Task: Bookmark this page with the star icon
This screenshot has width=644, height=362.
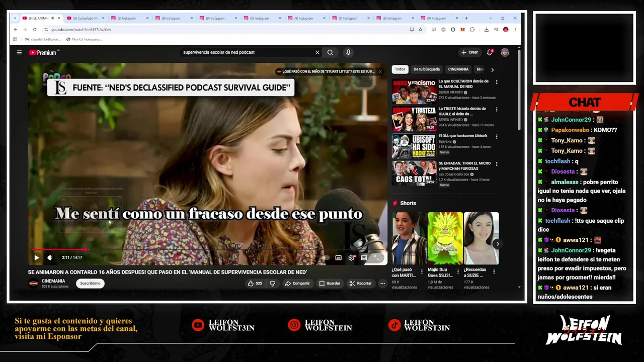Action: (421, 30)
